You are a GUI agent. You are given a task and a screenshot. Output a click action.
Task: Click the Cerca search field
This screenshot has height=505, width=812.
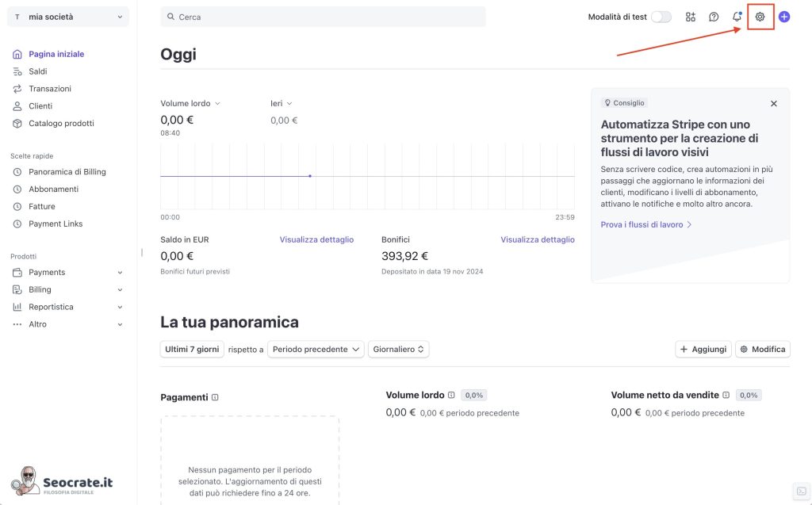point(323,17)
